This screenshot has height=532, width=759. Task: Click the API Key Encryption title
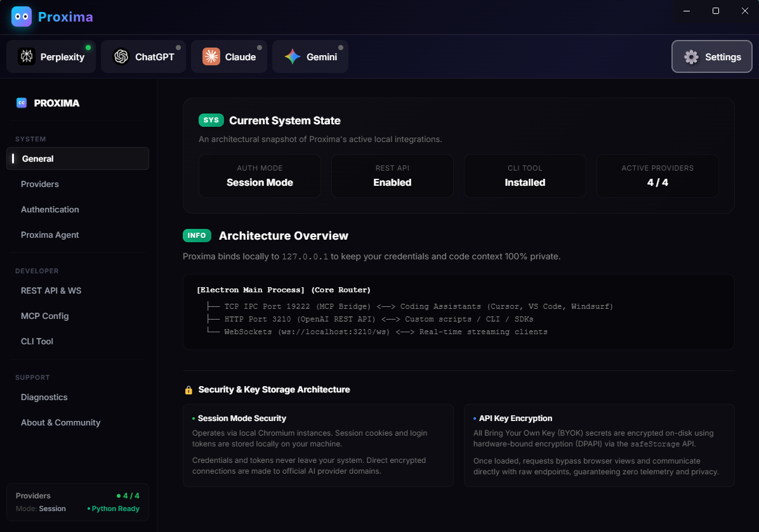coord(515,418)
